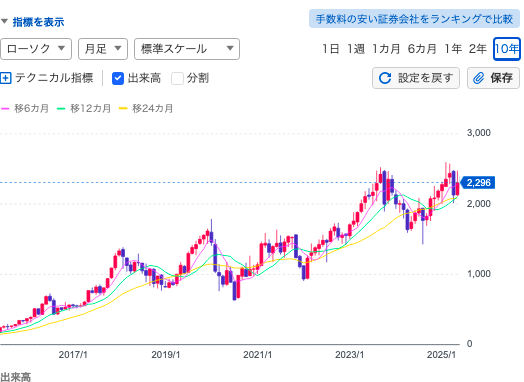This screenshot has width=524, height=382.
Task: Click the 2023/1 x-axis label
Action: pos(350,355)
